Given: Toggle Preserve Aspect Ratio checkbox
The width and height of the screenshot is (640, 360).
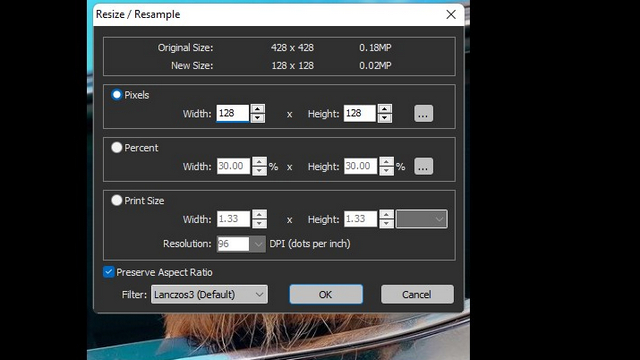Looking at the screenshot, I should tap(109, 272).
